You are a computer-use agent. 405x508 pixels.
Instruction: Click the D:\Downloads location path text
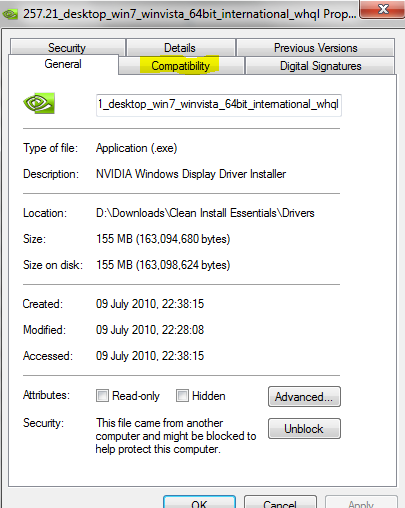(x=205, y=213)
